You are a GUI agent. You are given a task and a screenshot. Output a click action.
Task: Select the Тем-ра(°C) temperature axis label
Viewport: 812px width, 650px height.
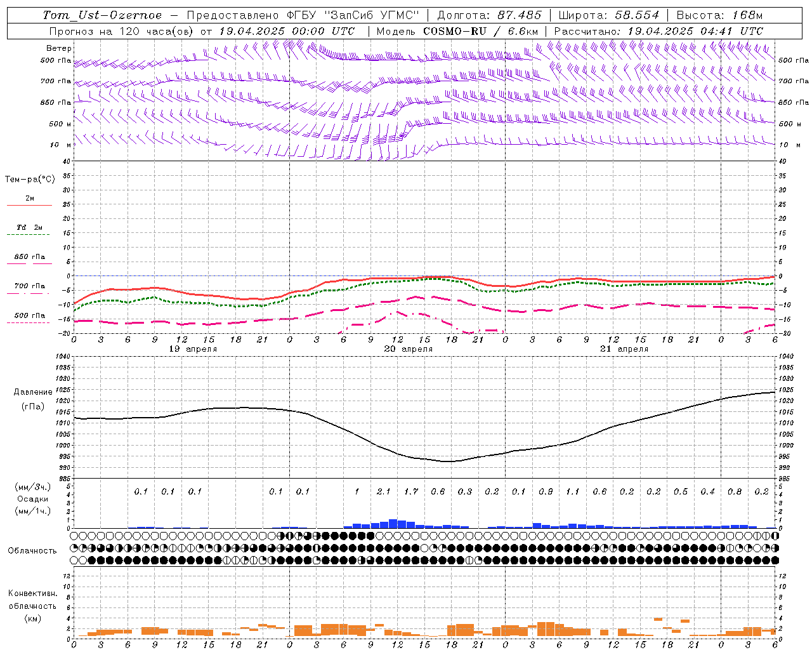click(x=30, y=180)
